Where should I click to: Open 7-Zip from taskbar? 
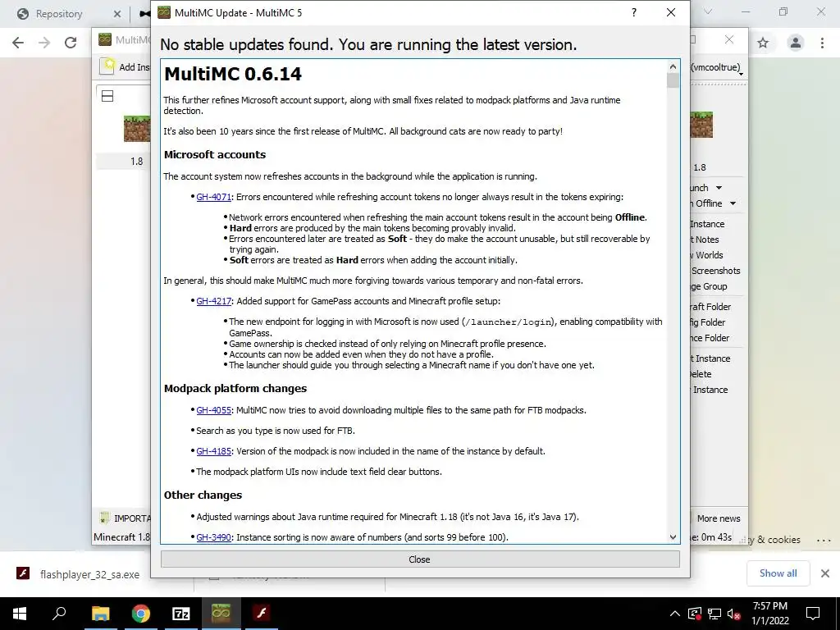point(181,614)
